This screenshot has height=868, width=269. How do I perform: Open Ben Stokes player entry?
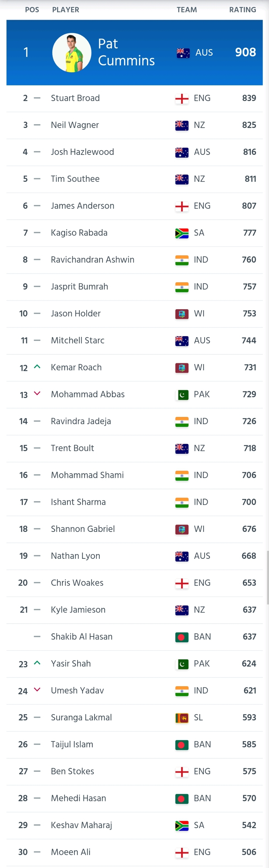pos(73,771)
